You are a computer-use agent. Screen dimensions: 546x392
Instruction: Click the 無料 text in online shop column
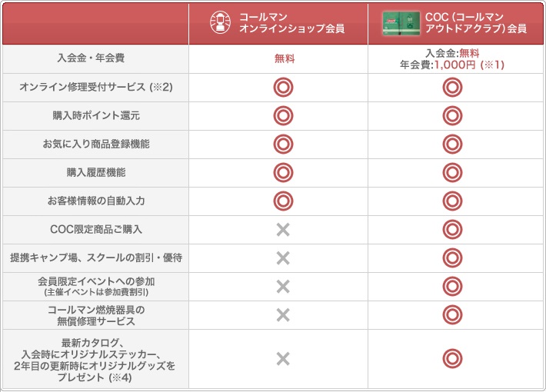[285, 58]
